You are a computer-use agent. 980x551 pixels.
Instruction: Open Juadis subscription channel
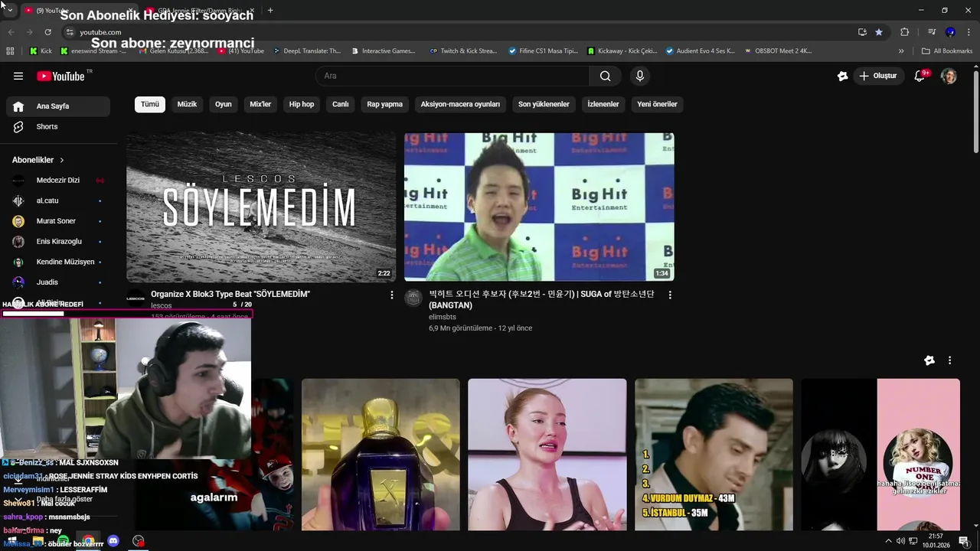pyautogui.click(x=58, y=282)
